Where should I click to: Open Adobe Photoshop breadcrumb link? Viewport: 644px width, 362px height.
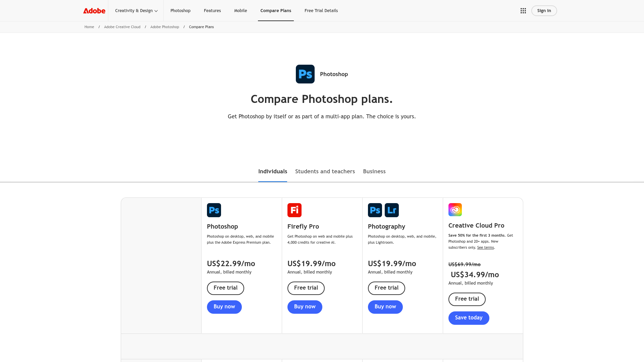click(x=165, y=27)
